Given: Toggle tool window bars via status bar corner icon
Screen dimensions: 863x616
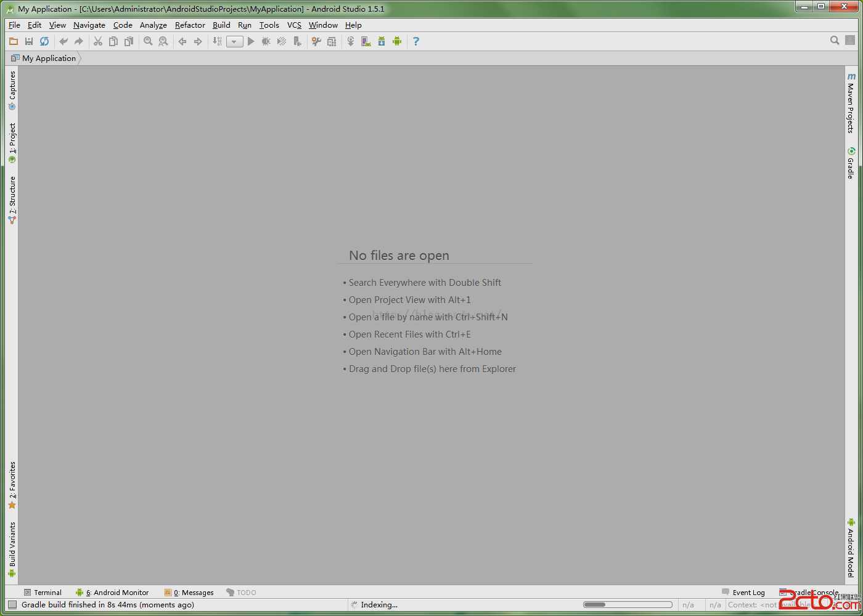Looking at the screenshot, I should [12, 605].
